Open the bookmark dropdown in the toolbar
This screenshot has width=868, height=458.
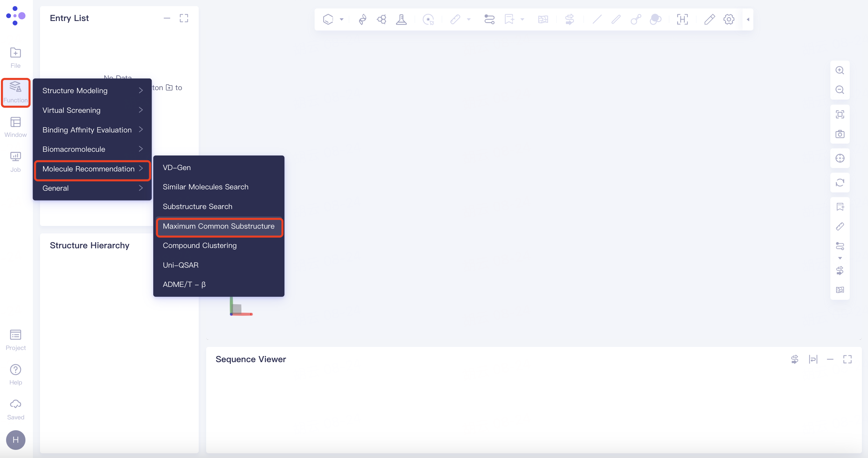(x=522, y=19)
